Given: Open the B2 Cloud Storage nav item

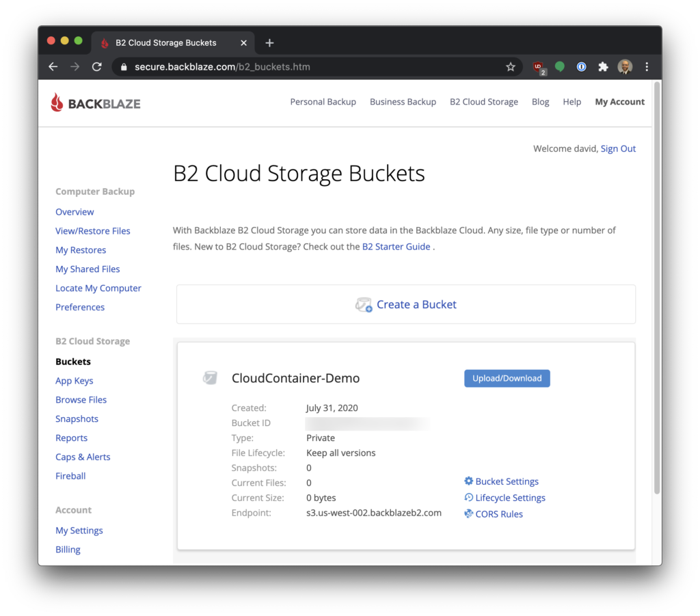Looking at the screenshot, I should point(483,102).
